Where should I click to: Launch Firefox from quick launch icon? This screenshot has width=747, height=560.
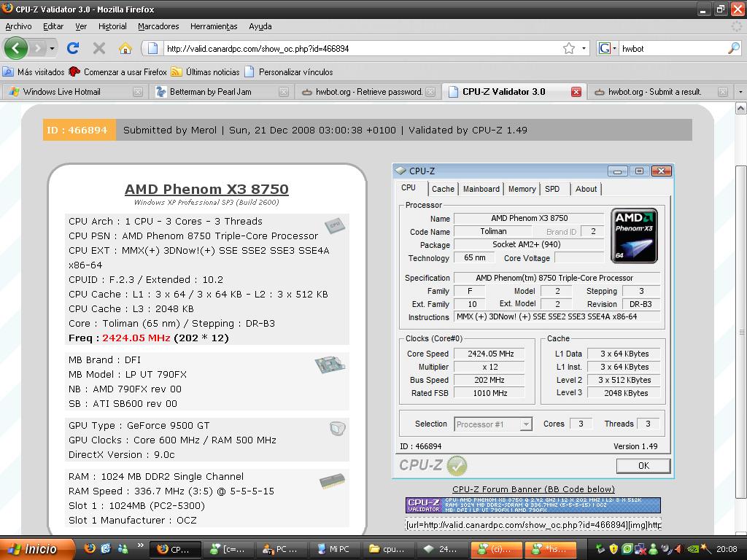coord(90,548)
